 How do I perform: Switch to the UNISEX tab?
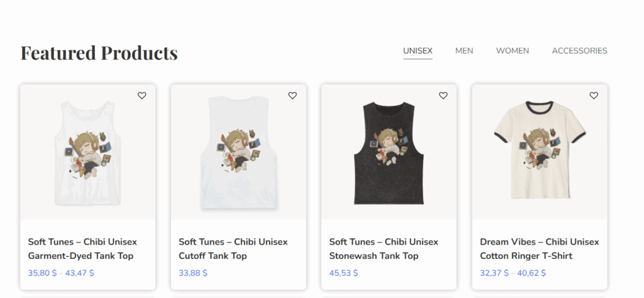coord(418,51)
